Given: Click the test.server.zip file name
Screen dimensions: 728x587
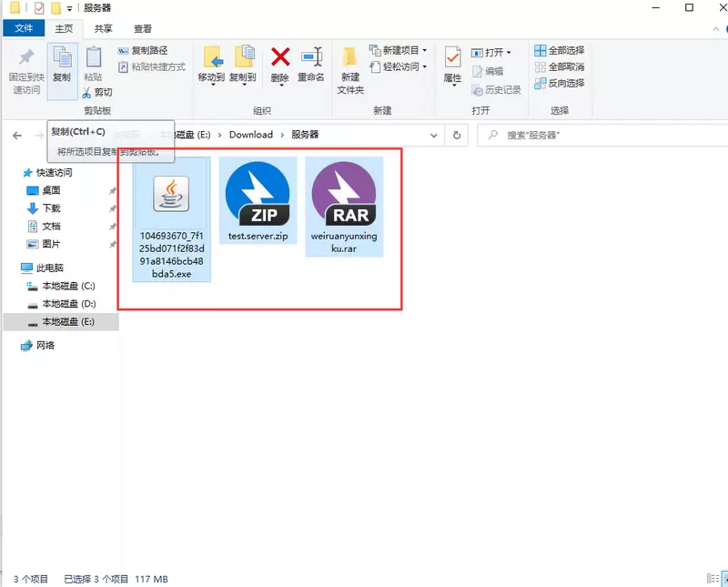Looking at the screenshot, I should 258,237.
